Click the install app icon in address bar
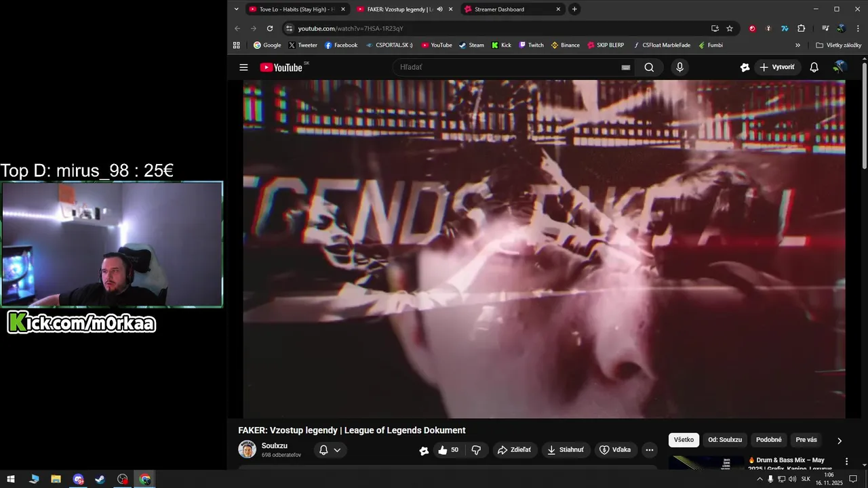The width and height of the screenshot is (868, 488). [715, 28]
